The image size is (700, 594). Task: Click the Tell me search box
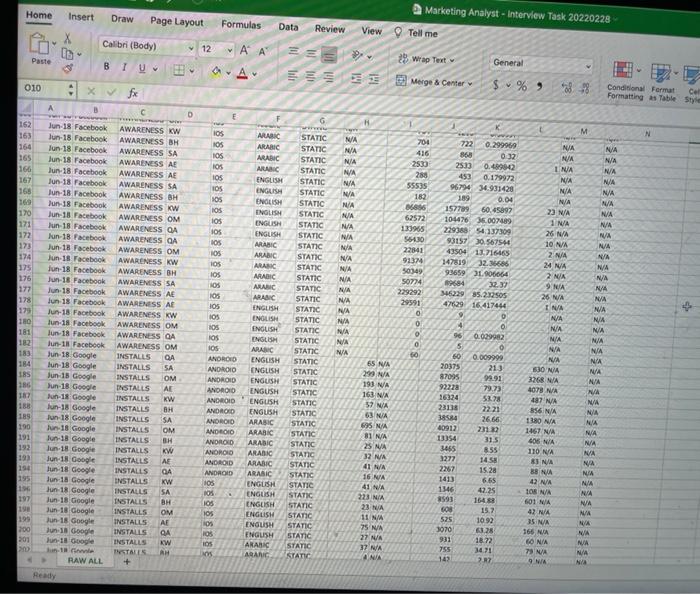(x=417, y=33)
